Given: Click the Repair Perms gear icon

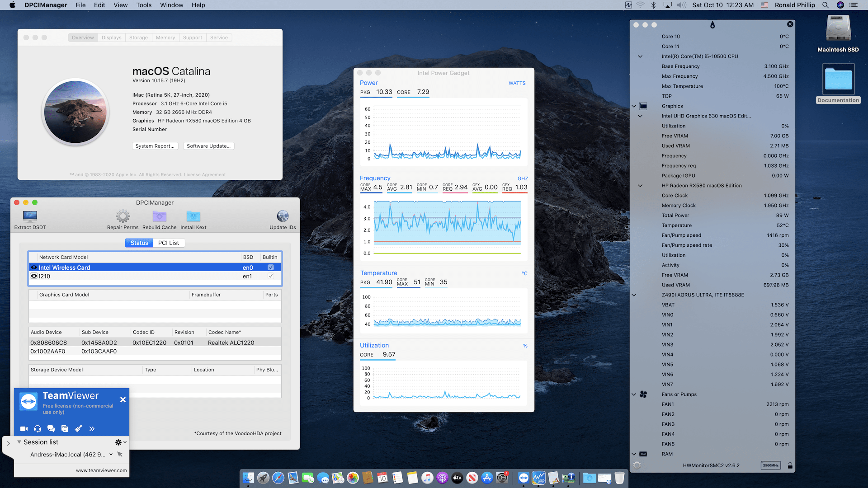Looking at the screenshot, I should (x=123, y=216).
